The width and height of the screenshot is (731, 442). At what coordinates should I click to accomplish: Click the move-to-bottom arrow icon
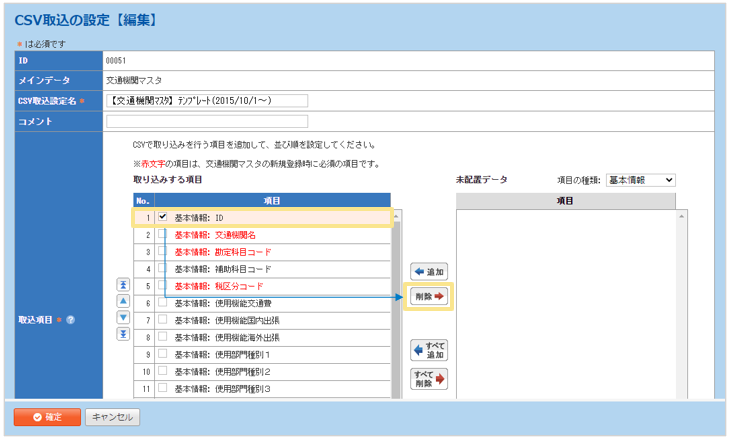(x=123, y=333)
